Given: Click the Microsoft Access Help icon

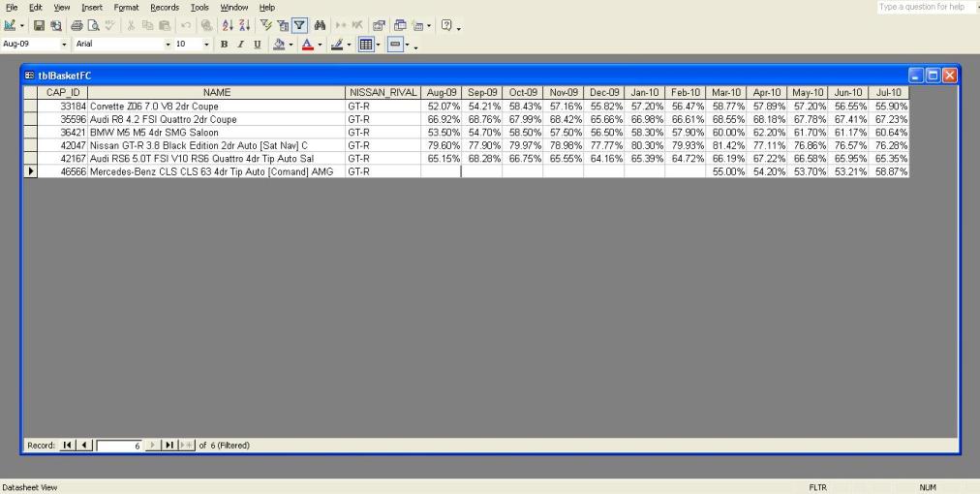Looking at the screenshot, I should pyautogui.click(x=446, y=25).
